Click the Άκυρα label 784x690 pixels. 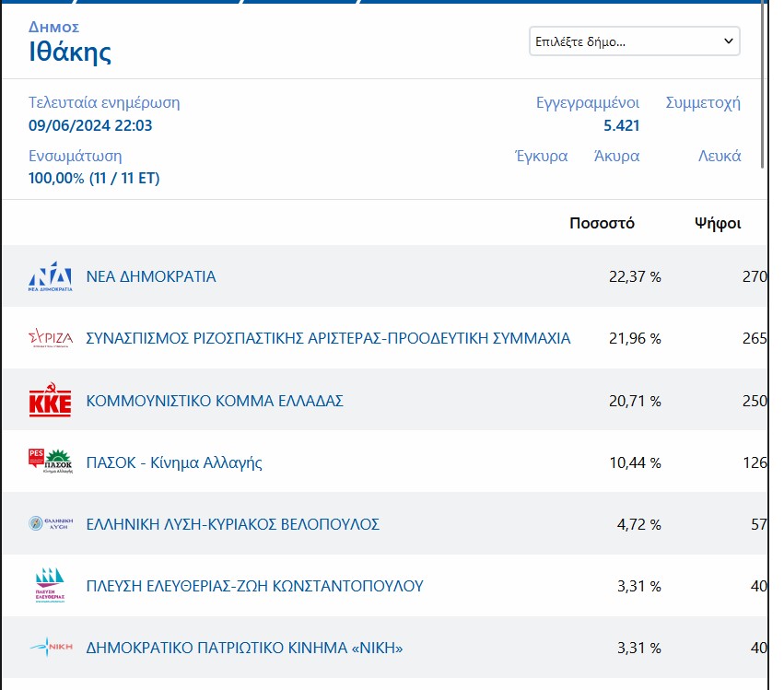tap(616, 156)
